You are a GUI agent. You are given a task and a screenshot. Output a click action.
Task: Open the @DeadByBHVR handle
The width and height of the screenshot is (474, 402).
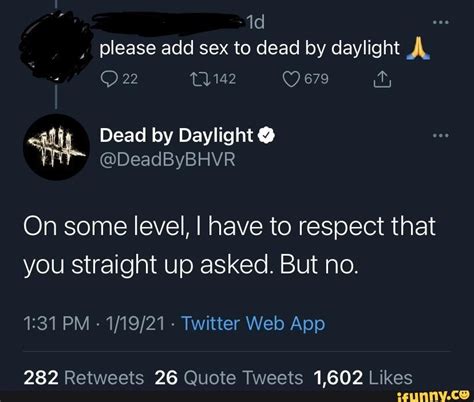click(x=168, y=159)
